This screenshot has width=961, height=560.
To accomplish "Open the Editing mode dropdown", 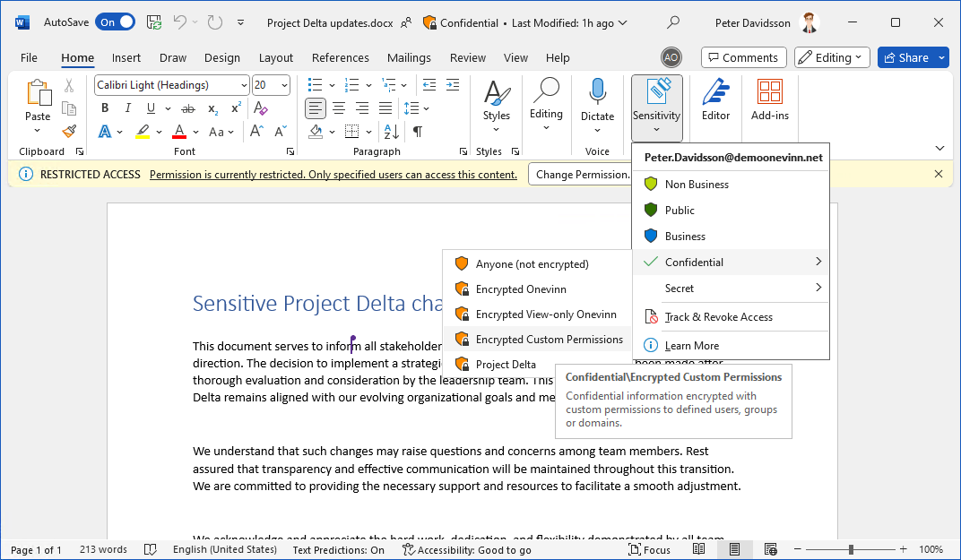I will (x=832, y=57).
